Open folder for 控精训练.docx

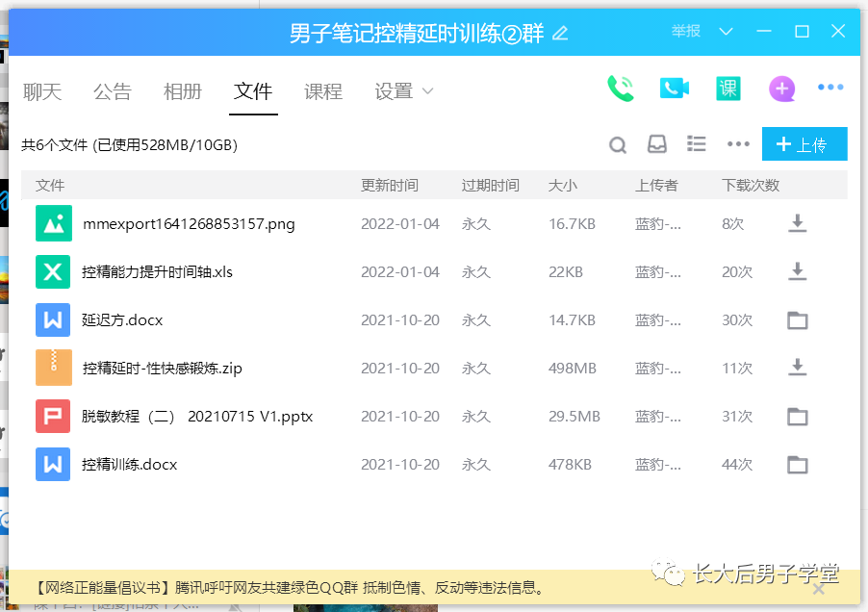click(797, 464)
